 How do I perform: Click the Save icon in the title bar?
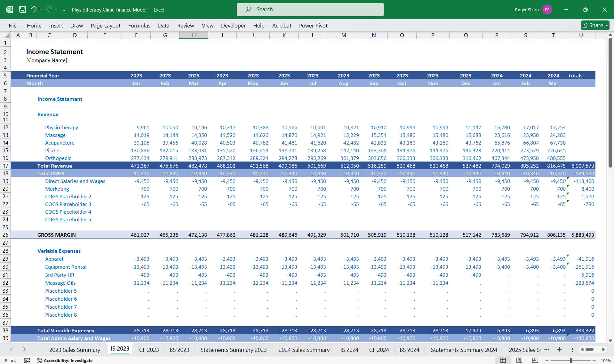(x=22, y=10)
